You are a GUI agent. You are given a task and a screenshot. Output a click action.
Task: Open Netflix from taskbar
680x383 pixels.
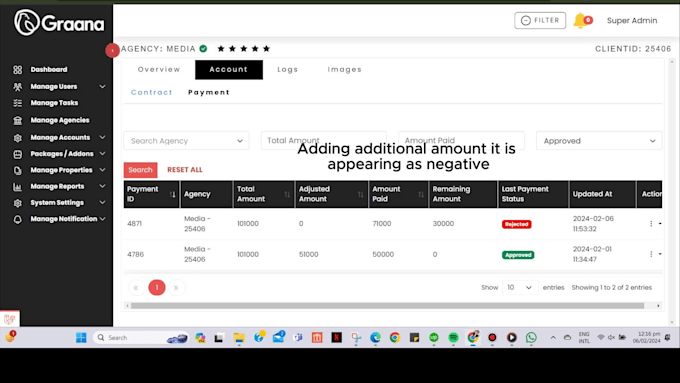coord(337,337)
